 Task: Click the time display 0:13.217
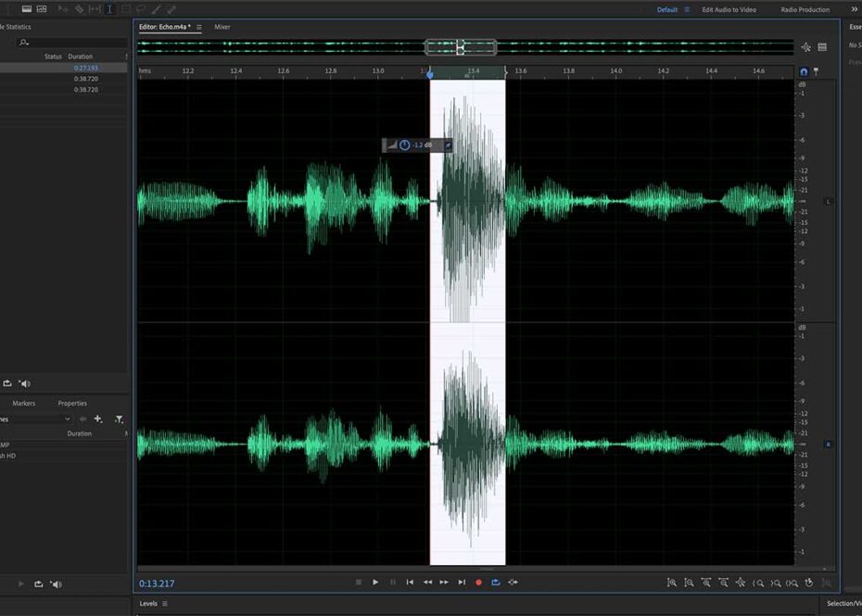(x=157, y=584)
